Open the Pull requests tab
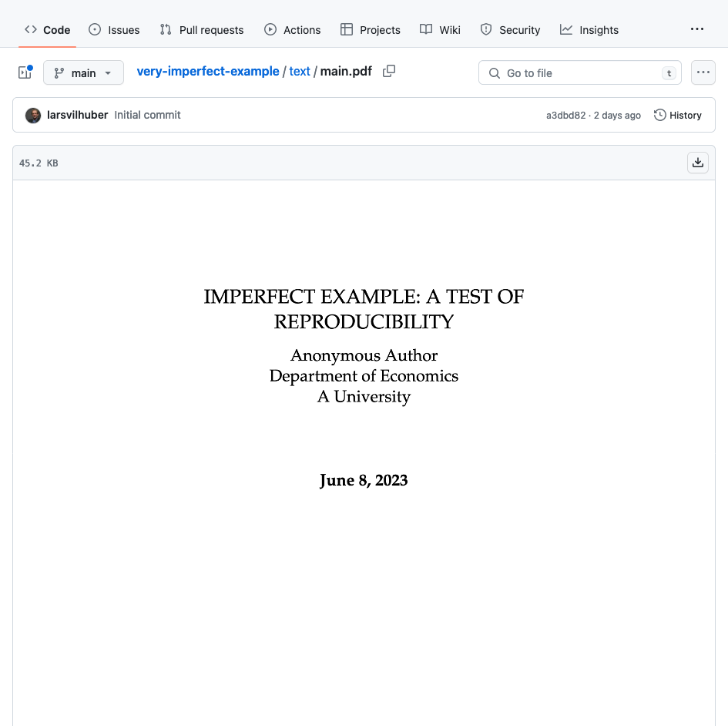 201,30
